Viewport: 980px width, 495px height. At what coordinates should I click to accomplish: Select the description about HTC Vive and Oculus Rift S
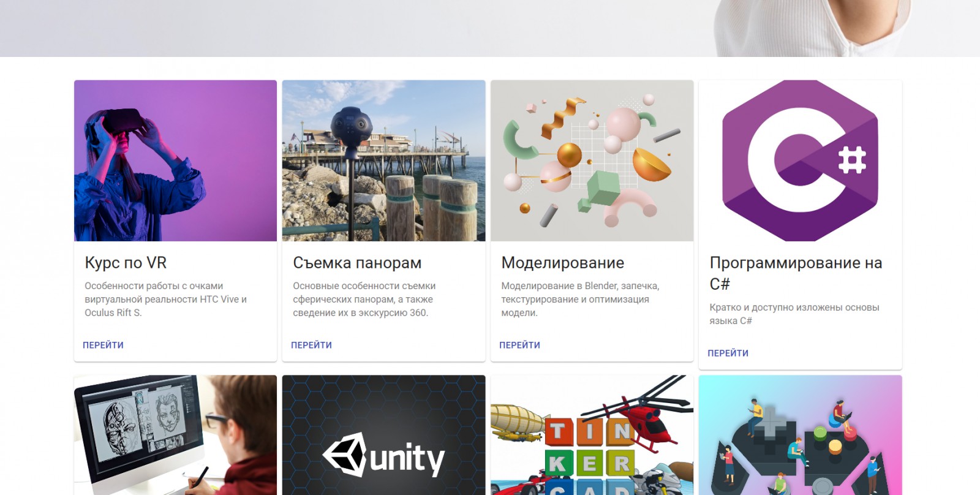[x=165, y=299]
